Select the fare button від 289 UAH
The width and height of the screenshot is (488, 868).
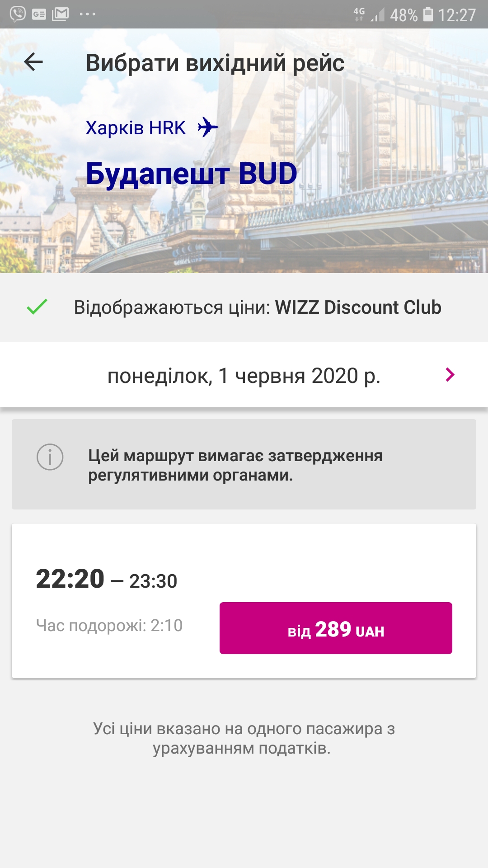[x=336, y=628]
